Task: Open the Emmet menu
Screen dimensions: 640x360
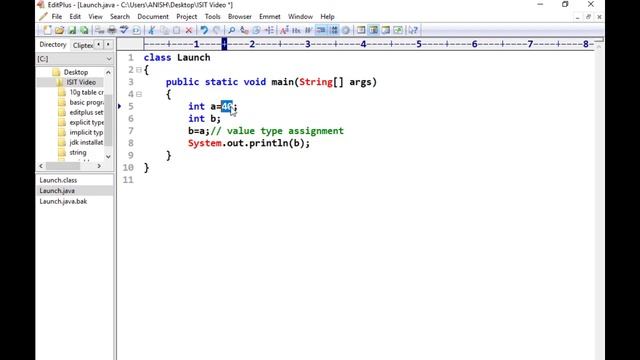Action: [270, 17]
